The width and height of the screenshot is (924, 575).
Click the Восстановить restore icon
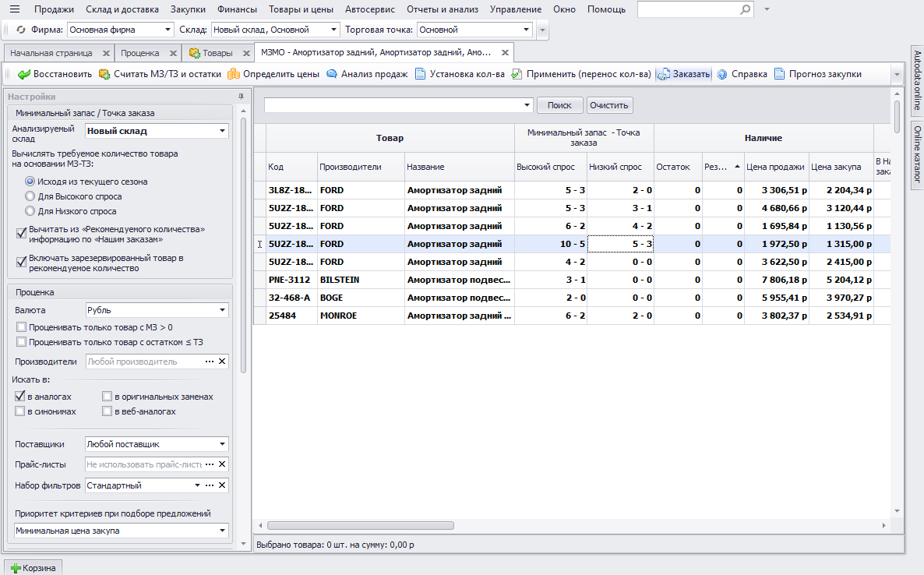24,74
